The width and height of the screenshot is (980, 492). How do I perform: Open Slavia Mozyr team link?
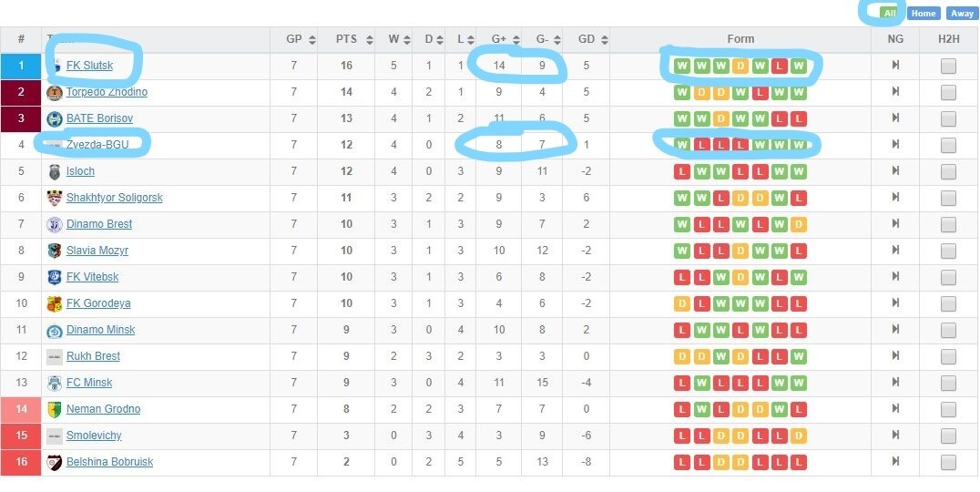point(97,251)
